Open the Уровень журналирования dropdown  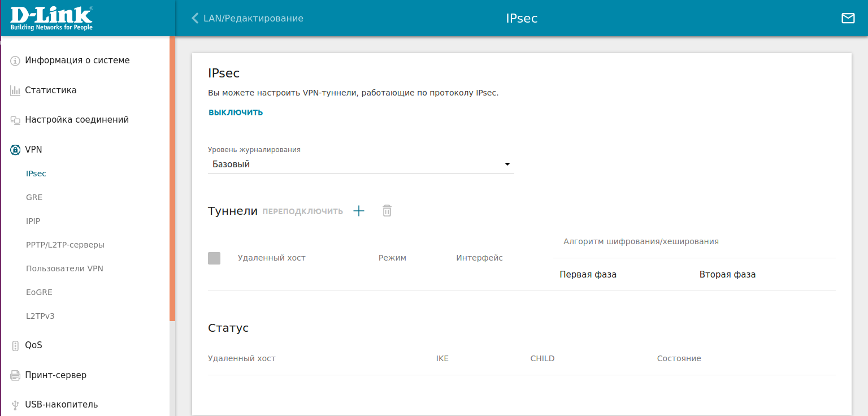pos(361,164)
